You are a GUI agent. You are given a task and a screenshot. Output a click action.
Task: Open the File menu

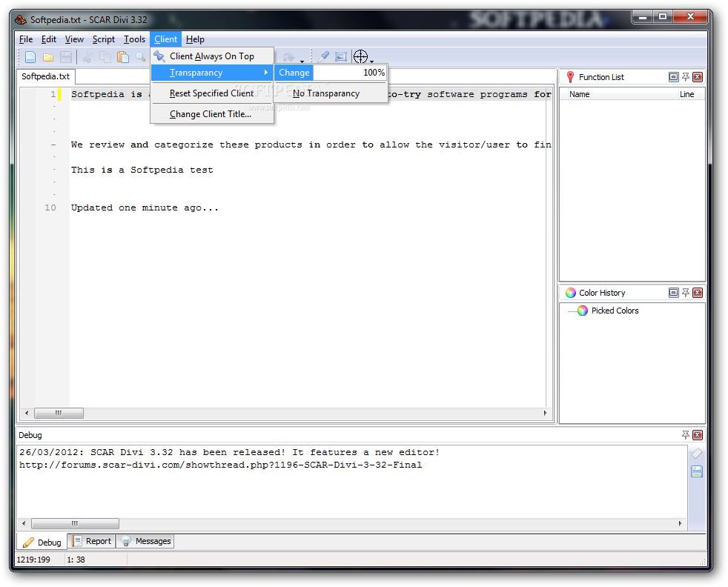25,39
